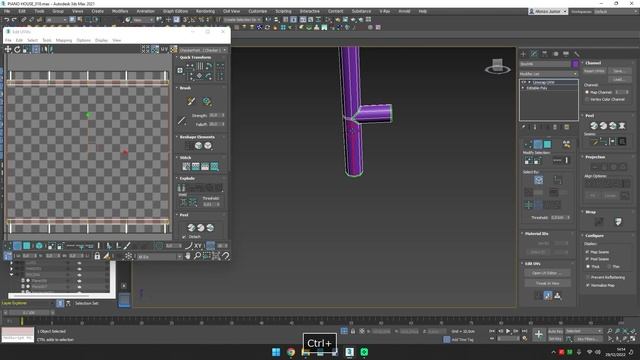The image size is (640, 360).
Task: Toggle the Normalize Map checkbox
Action: click(588, 285)
